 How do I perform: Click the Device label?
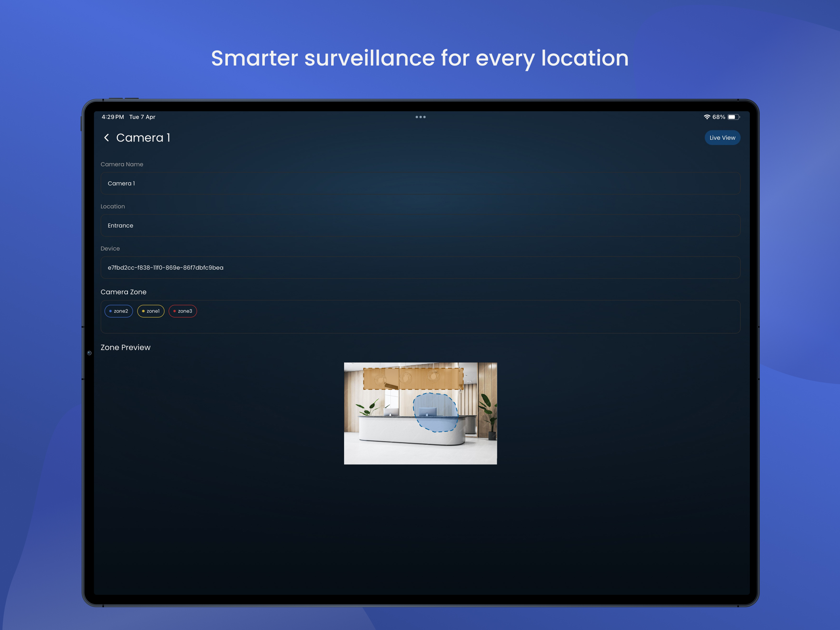click(110, 249)
